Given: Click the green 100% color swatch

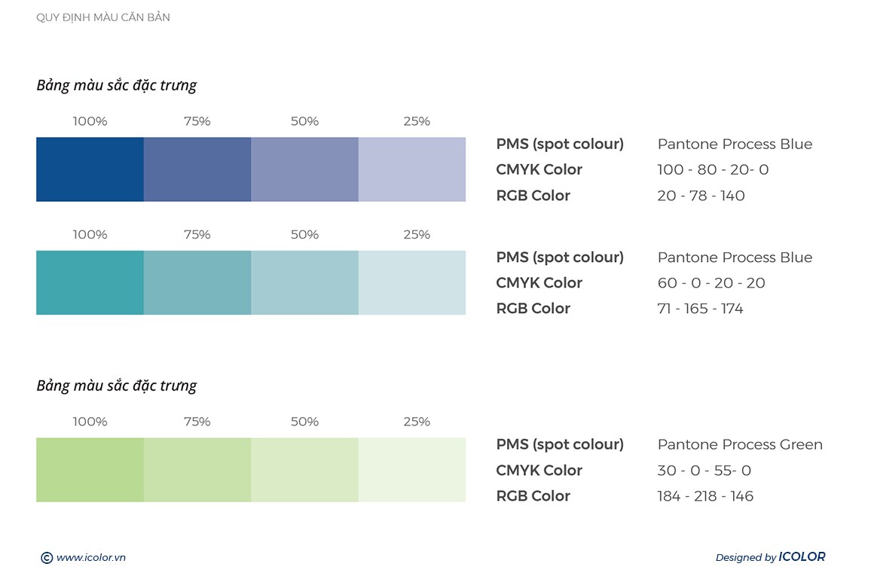Looking at the screenshot, I should (x=90, y=470).
